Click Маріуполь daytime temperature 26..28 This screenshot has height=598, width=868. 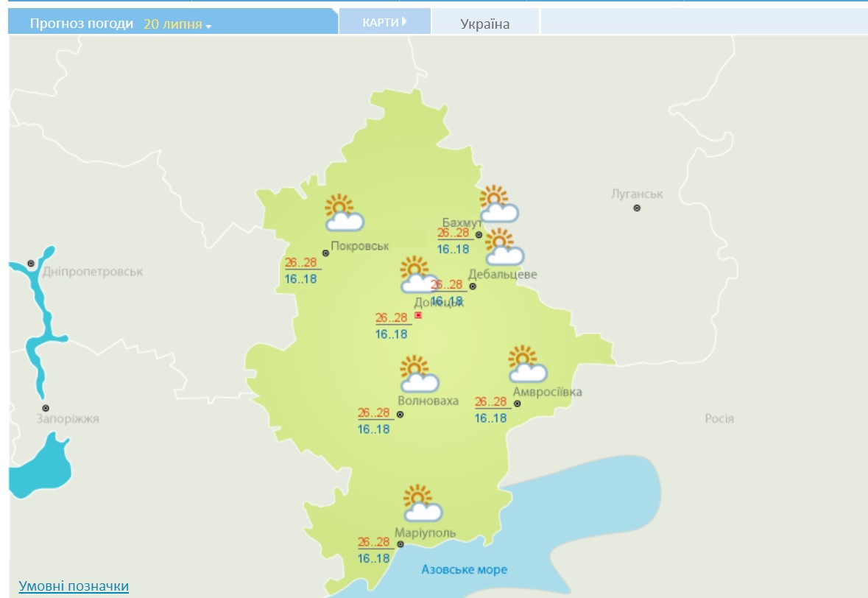pyautogui.click(x=373, y=542)
